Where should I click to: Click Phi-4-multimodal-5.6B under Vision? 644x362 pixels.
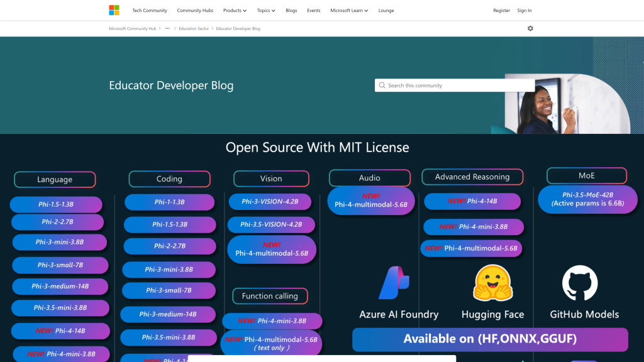[272, 249]
